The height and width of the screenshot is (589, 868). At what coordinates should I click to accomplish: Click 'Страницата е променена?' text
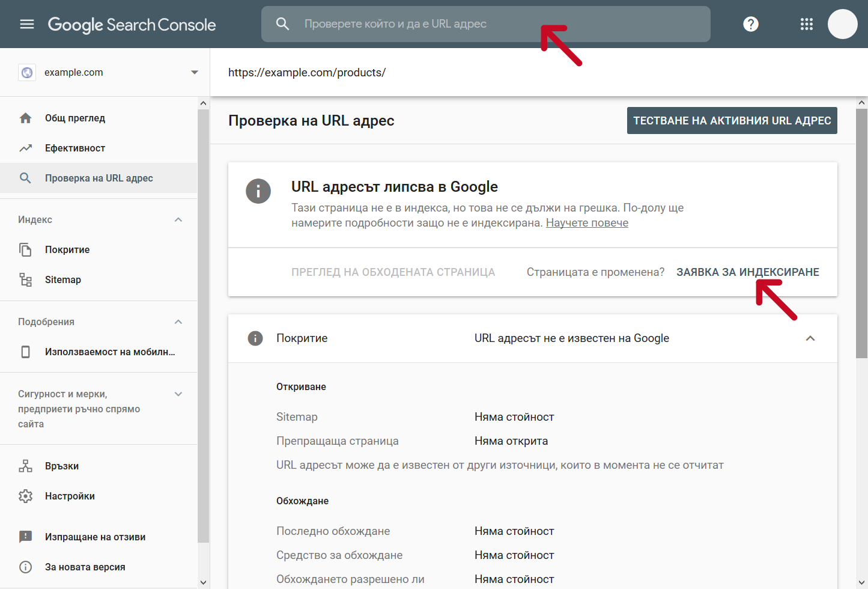click(x=595, y=272)
